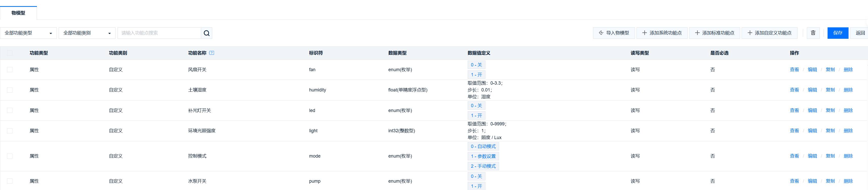Click 删除 link in light row
This screenshot has width=868, height=190.
point(848,131)
